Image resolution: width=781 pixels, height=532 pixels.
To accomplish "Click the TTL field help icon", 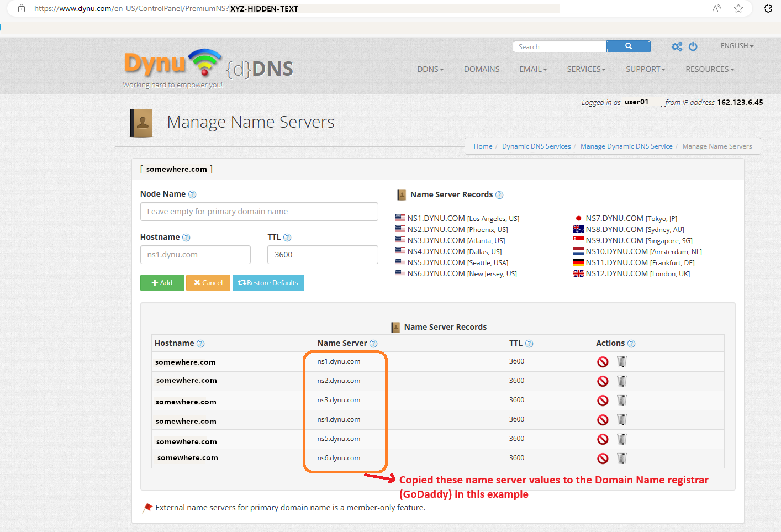I will coord(287,238).
